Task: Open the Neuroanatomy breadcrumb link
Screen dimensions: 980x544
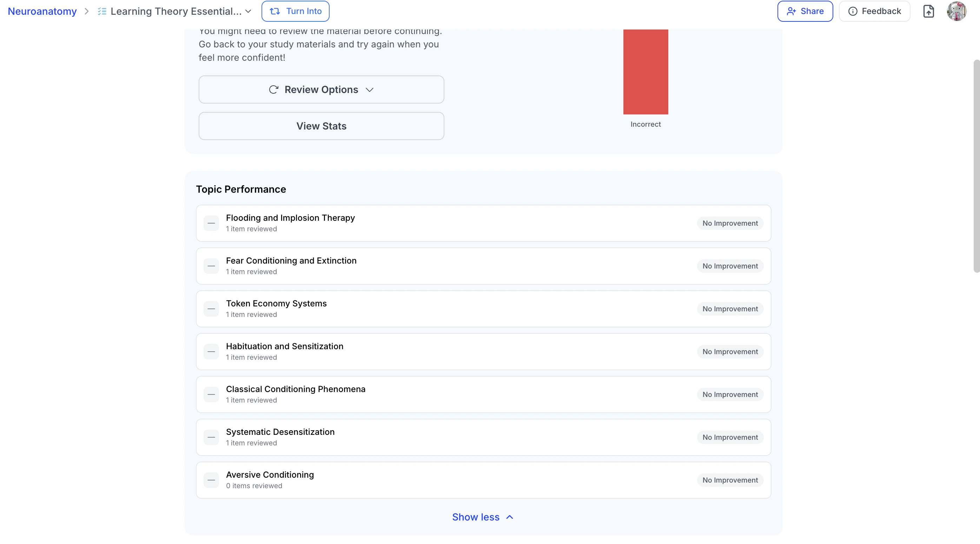Action: coord(42,12)
